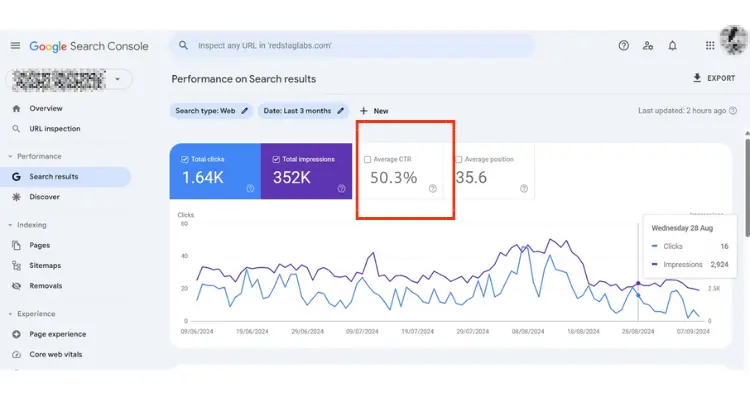Enable the Average position checkbox
The width and height of the screenshot is (750, 400).
(x=459, y=159)
